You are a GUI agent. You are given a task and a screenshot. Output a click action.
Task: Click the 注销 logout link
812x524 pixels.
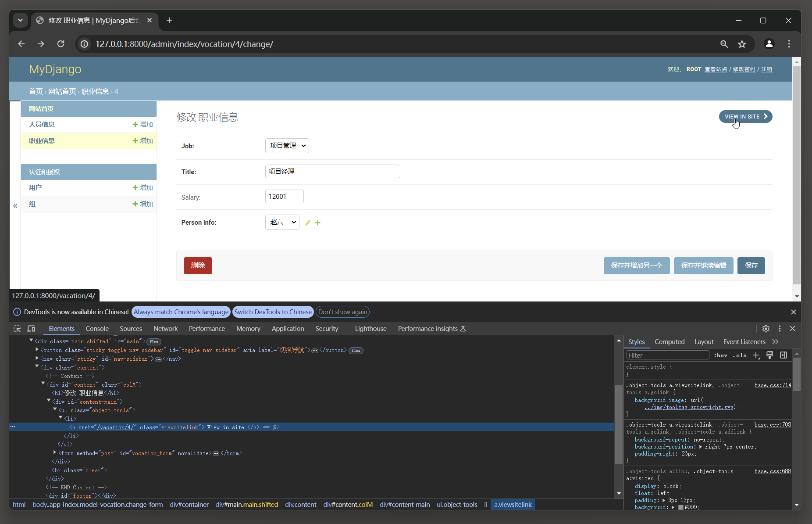click(766, 69)
